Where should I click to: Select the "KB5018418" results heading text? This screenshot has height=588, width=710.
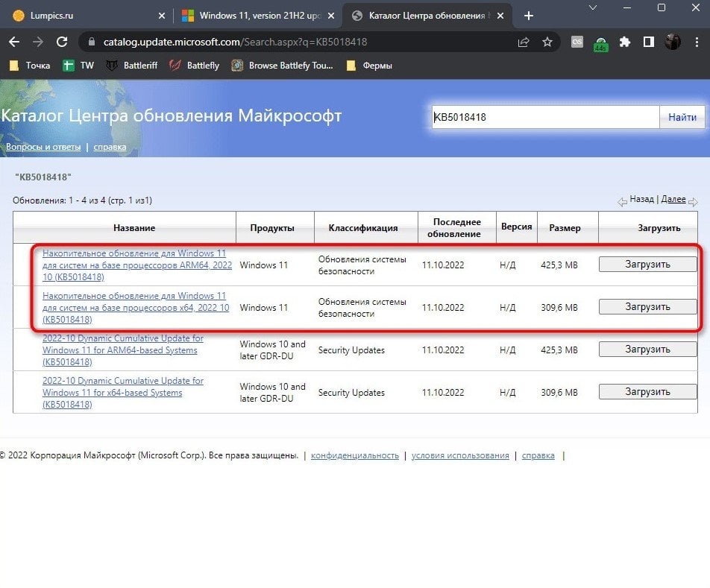pyautogui.click(x=43, y=177)
